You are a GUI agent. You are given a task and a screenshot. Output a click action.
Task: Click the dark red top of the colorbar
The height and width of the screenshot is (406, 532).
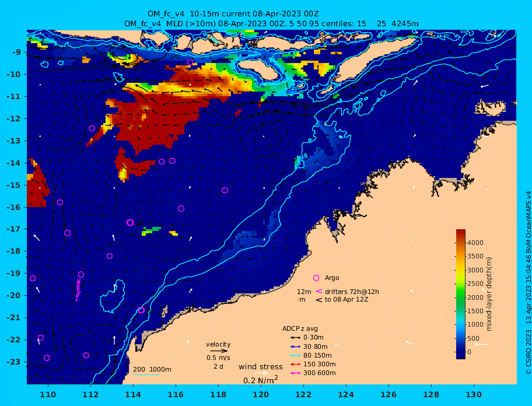(461, 233)
